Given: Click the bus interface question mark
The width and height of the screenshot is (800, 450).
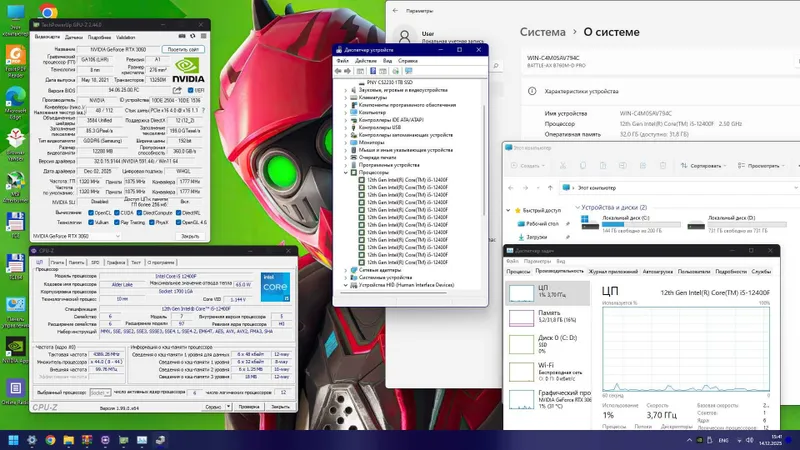Looking at the screenshot, I should 203,110.
